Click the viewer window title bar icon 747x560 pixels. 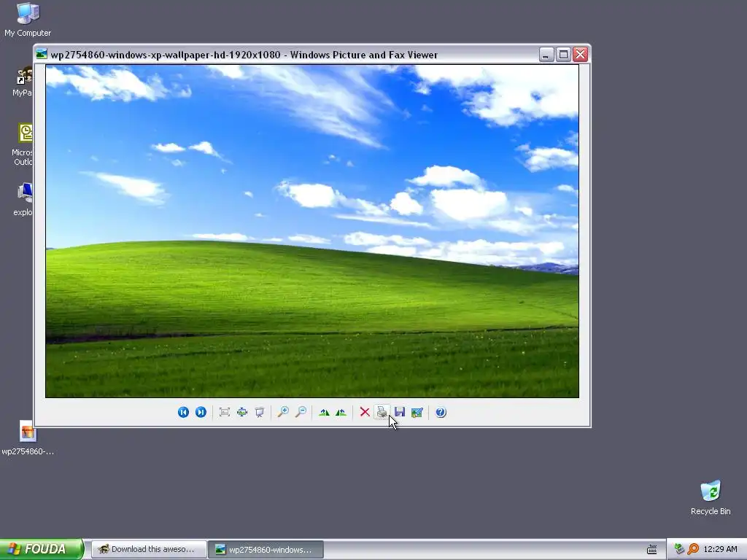point(42,55)
